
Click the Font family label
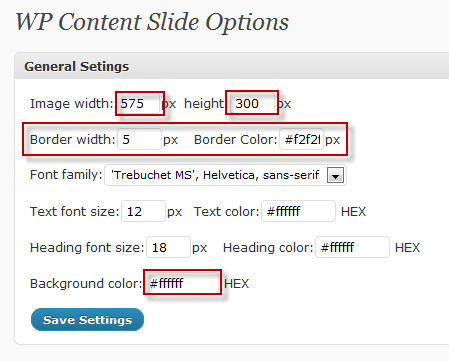click(66, 175)
